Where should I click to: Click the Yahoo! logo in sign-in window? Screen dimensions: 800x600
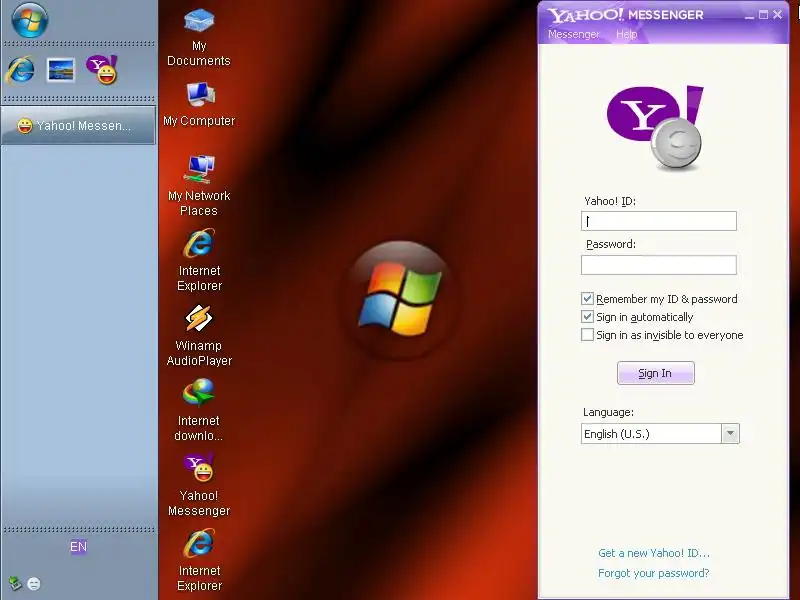point(656,128)
